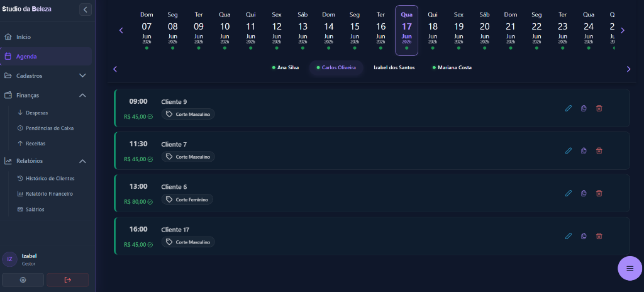Select date Sáb 20 Jun
This screenshot has height=292, width=644.
[485, 30]
